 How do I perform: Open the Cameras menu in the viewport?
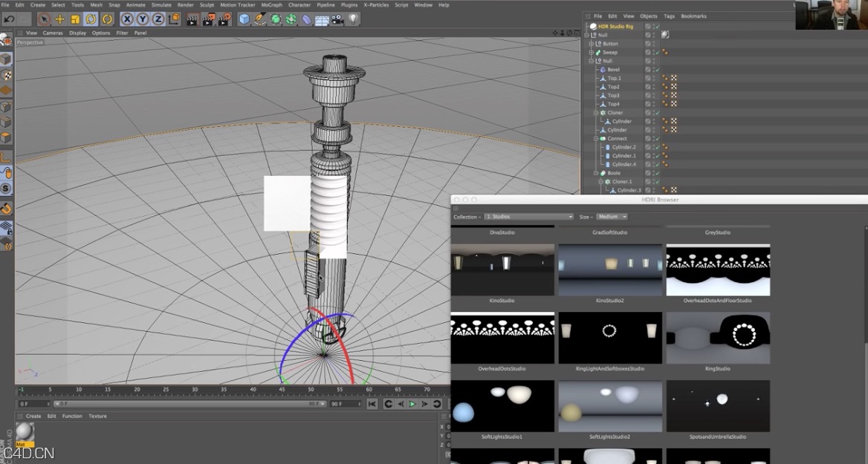point(51,33)
